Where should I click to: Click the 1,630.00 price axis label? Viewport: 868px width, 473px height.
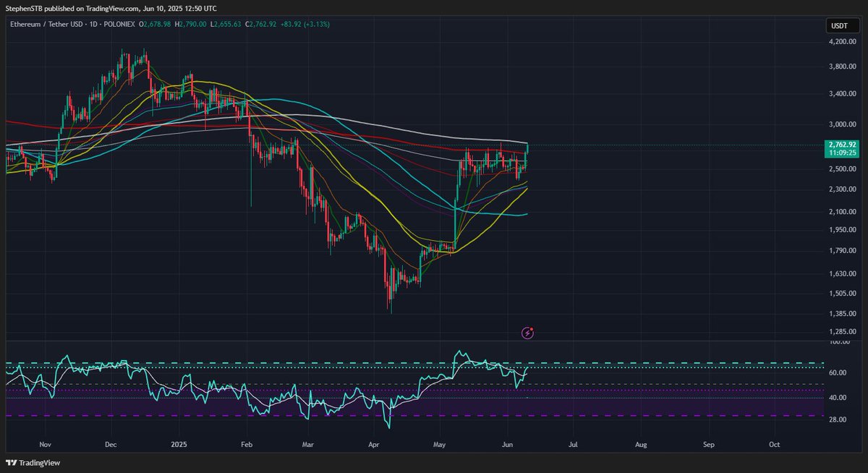[x=843, y=274]
